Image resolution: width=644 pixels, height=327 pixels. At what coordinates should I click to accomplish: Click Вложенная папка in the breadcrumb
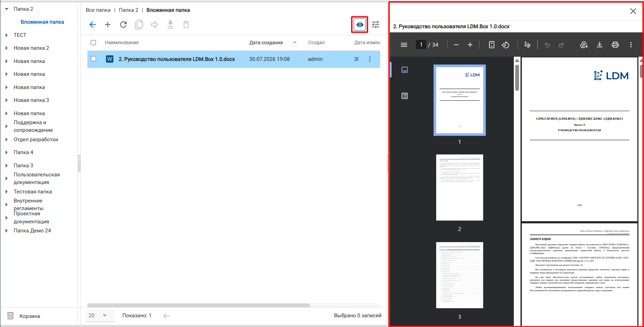tap(168, 10)
